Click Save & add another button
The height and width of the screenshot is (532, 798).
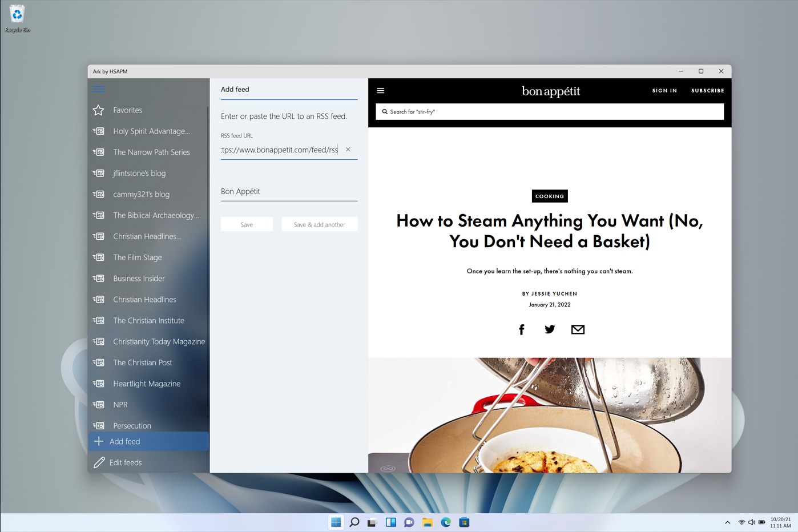pyautogui.click(x=319, y=224)
